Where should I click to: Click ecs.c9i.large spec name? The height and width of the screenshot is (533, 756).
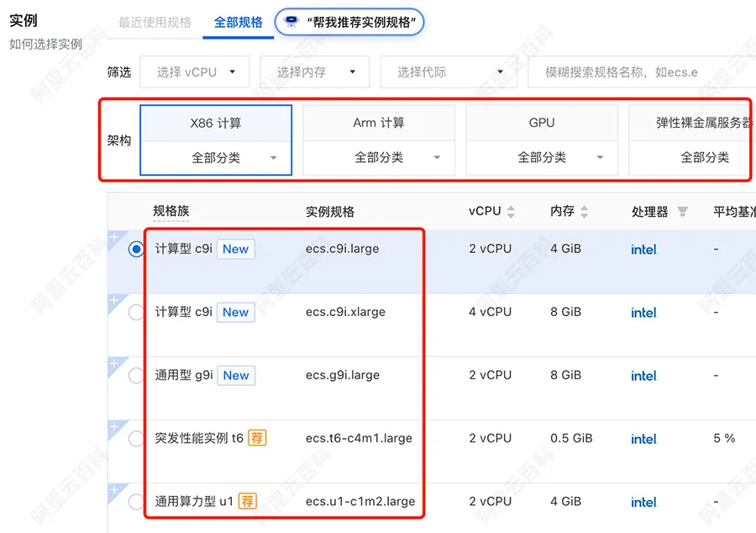tap(343, 249)
